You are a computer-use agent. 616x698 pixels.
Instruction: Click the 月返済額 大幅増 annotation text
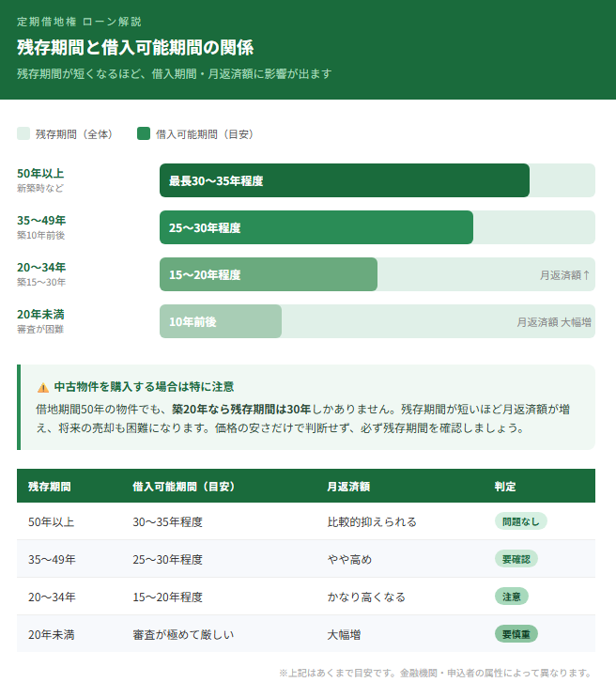coord(553,322)
